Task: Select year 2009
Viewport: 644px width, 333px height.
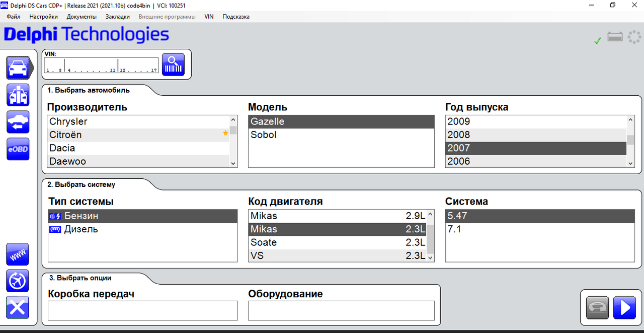Action: (536, 121)
